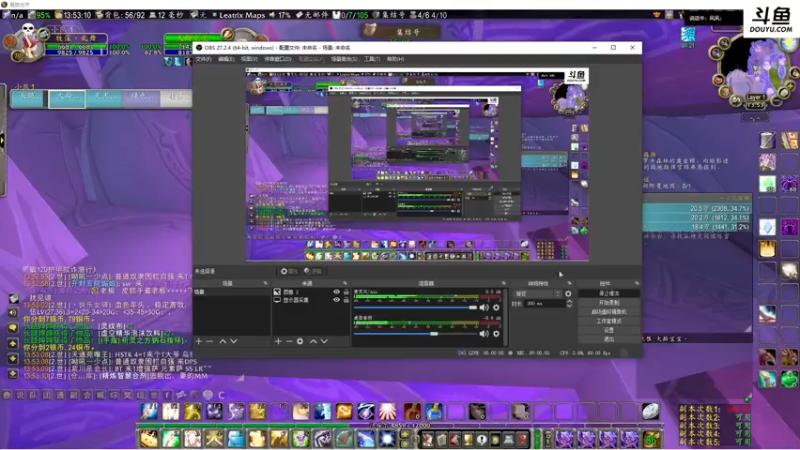This screenshot has width=800, height=450.
Task: Click the OBS preview canvas
Action: pyautogui.click(x=417, y=165)
